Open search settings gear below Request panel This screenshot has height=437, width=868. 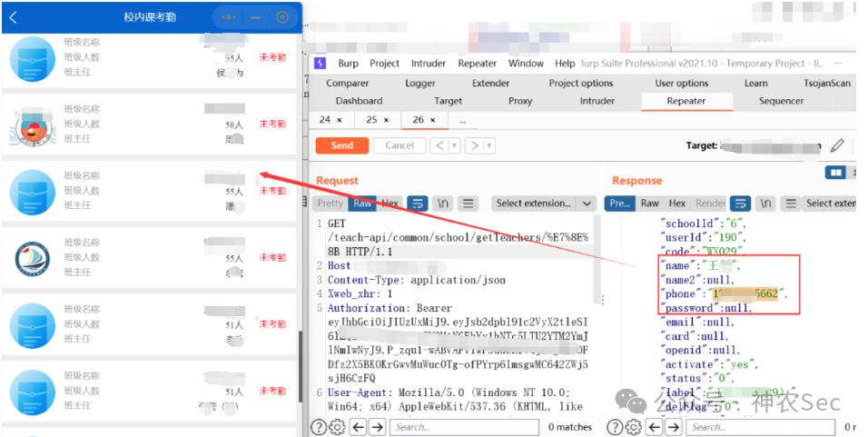coord(337,427)
